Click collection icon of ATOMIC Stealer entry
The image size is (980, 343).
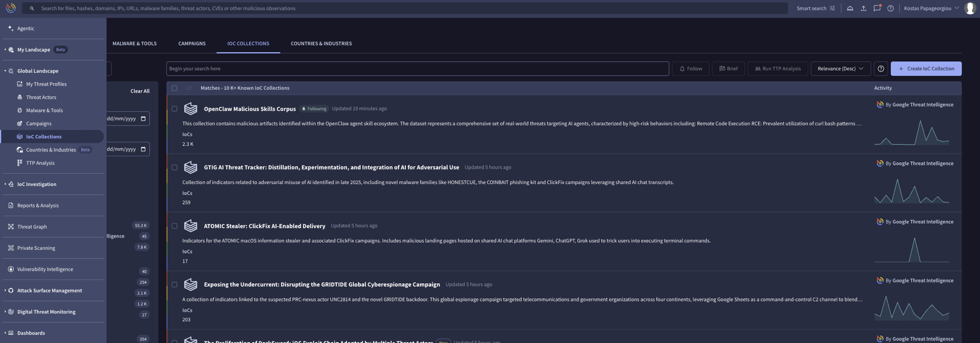(191, 226)
